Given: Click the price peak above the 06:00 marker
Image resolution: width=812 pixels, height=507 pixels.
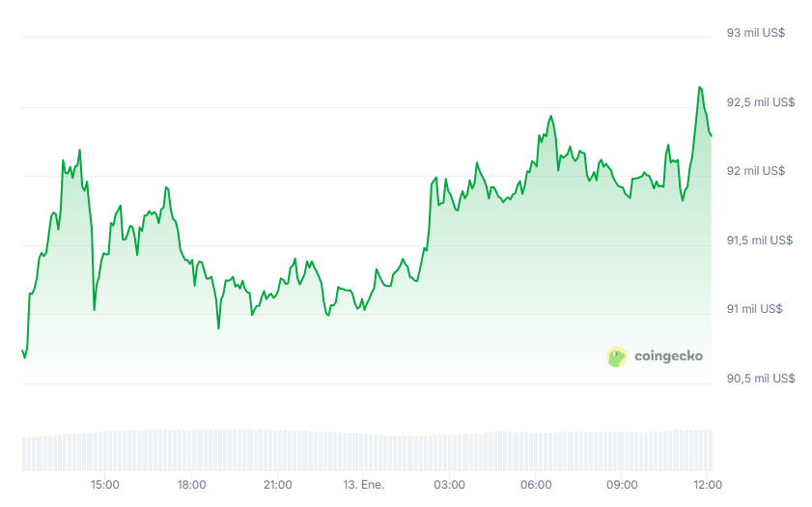Looking at the screenshot, I should point(551,117).
